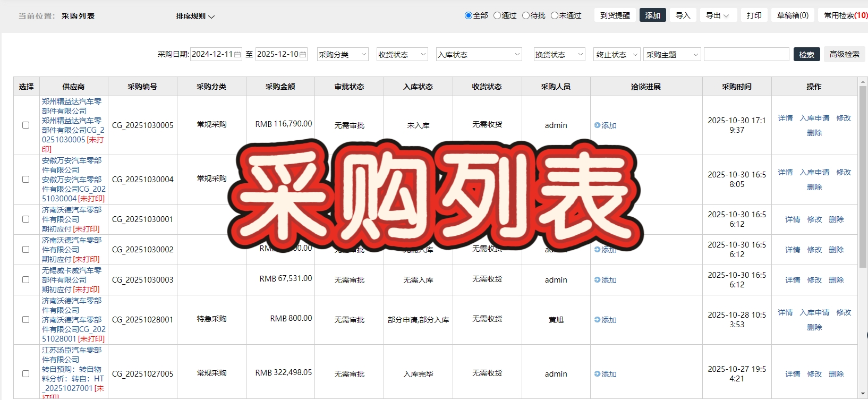Select the 通过 radio filter

tap(497, 15)
